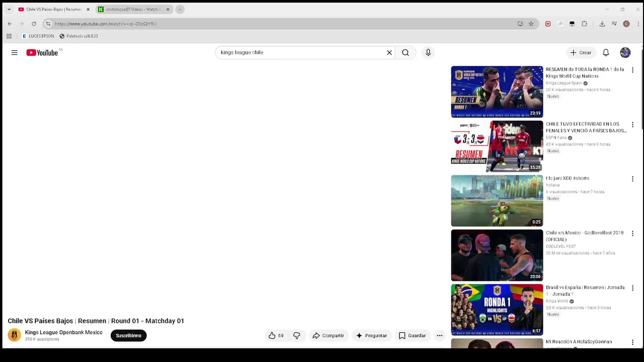Click Kings World channel name
The image size is (644, 362).
click(557, 301)
